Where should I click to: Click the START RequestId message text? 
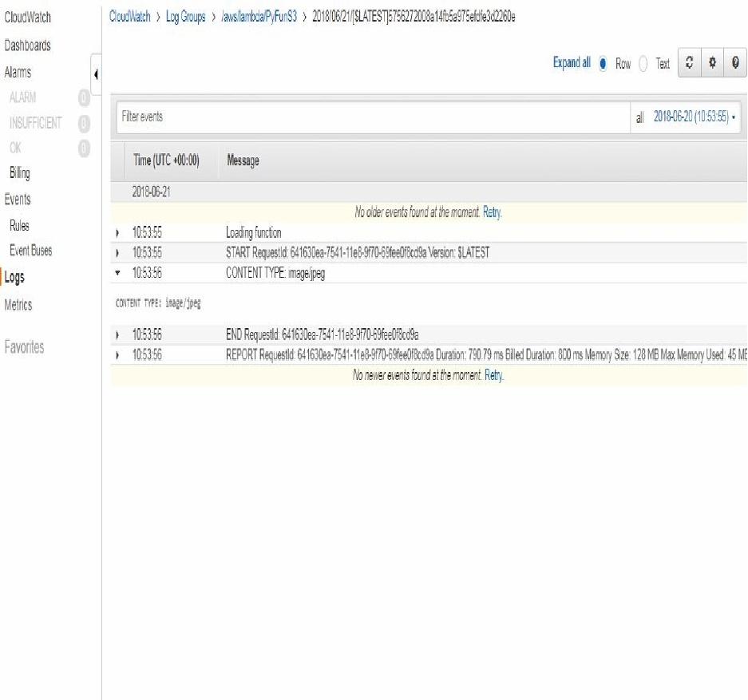[358, 253]
